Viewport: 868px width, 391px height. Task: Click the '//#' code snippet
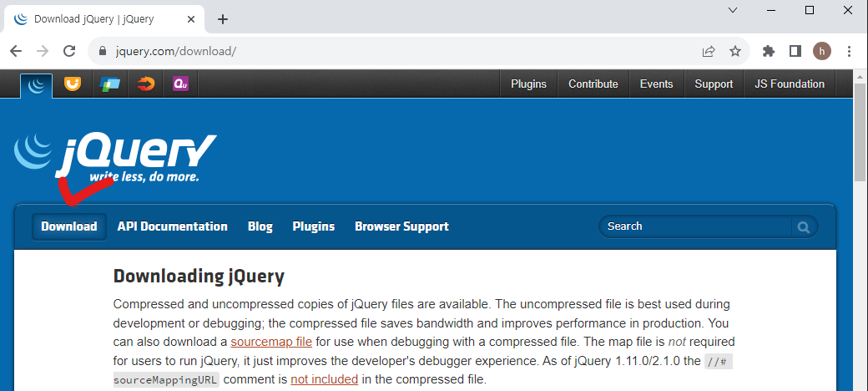coord(719,362)
